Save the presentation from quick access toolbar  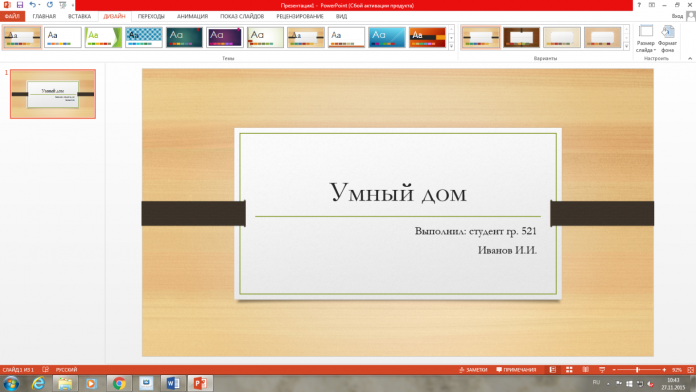point(20,5)
